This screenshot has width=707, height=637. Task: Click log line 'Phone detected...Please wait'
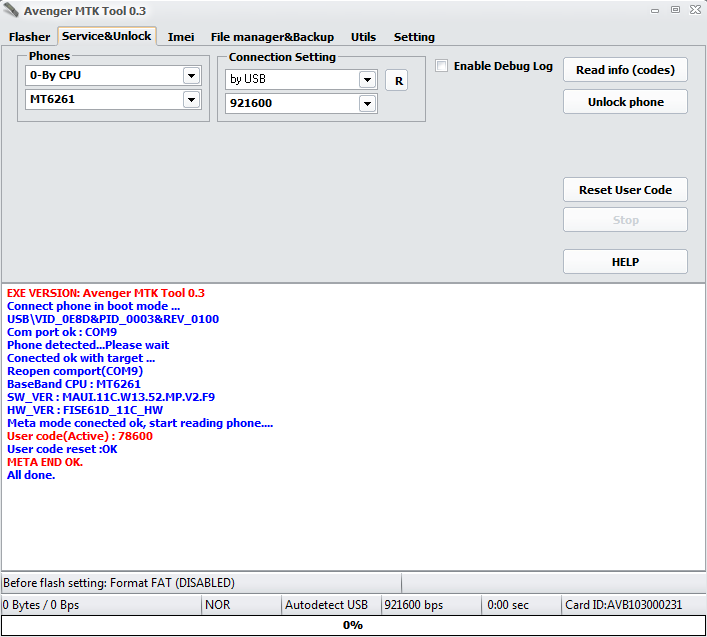pyautogui.click(x=88, y=345)
